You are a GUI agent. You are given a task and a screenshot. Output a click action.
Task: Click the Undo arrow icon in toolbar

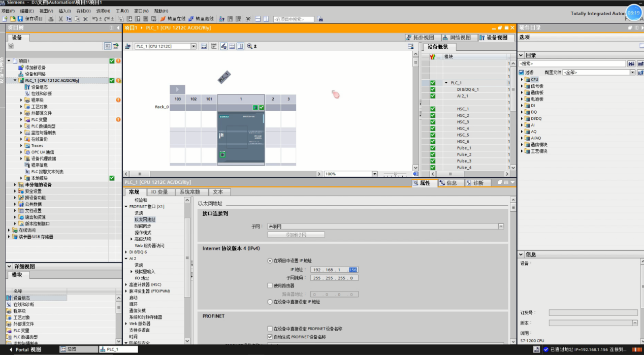pos(95,19)
